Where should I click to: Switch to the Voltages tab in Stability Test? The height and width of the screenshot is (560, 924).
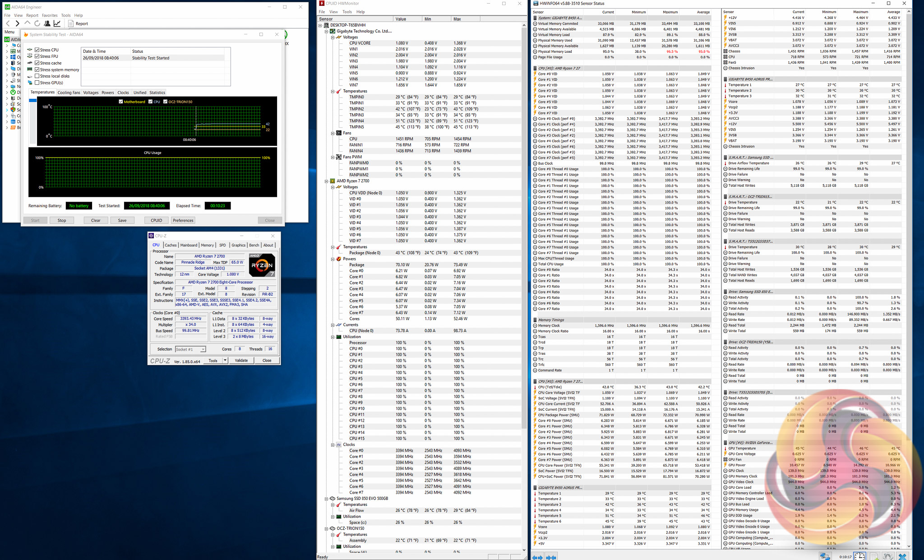coord(91,93)
